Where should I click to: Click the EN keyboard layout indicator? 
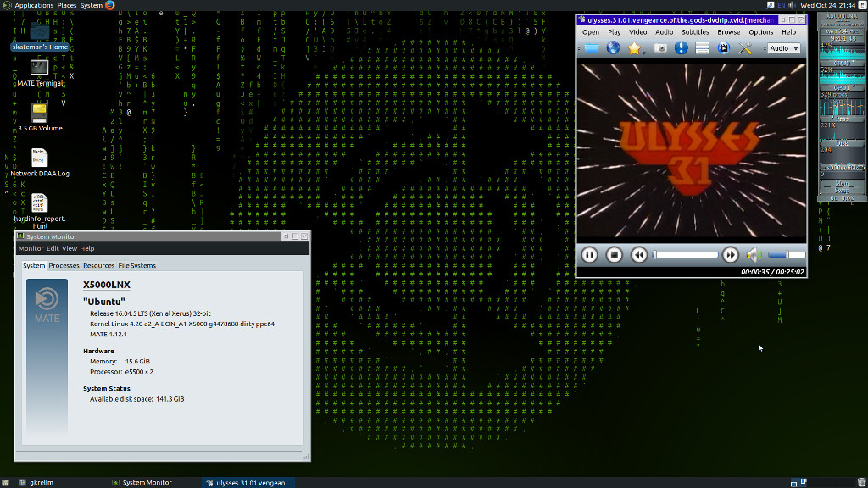(x=781, y=5)
